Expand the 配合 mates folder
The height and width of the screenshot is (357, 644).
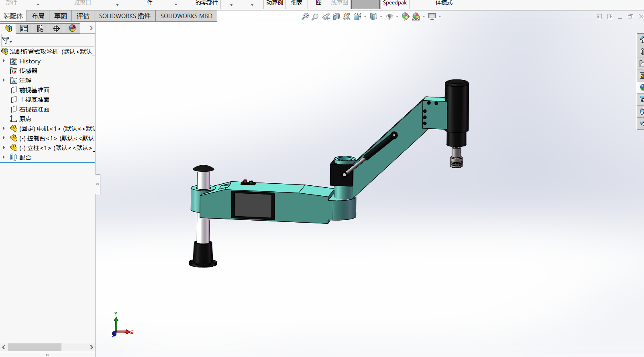[x=4, y=157]
